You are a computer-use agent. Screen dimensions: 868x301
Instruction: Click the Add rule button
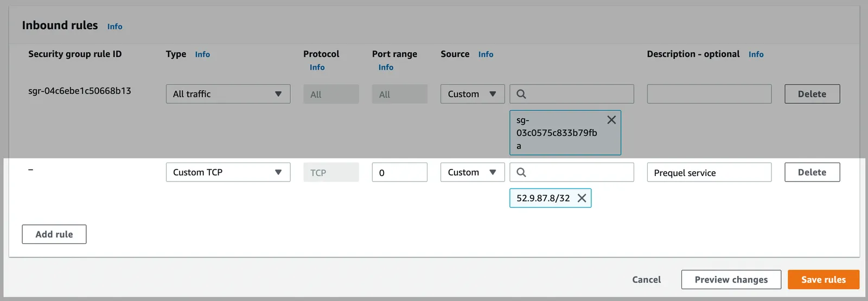[54, 234]
